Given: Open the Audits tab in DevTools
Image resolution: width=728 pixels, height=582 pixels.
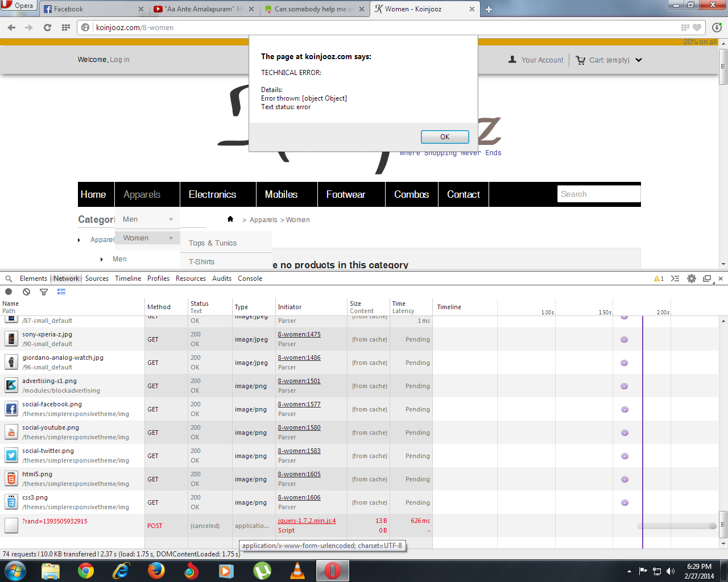Looking at the screenshot, I should (222, 278).
